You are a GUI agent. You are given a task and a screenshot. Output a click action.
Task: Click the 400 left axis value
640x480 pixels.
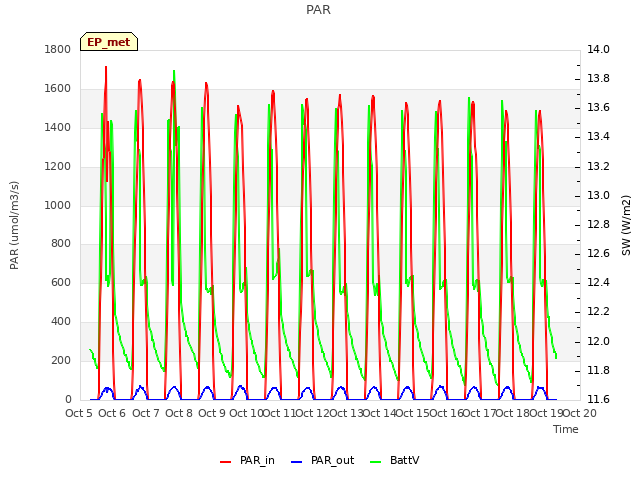pyautogui.click(x=61, y=322)
